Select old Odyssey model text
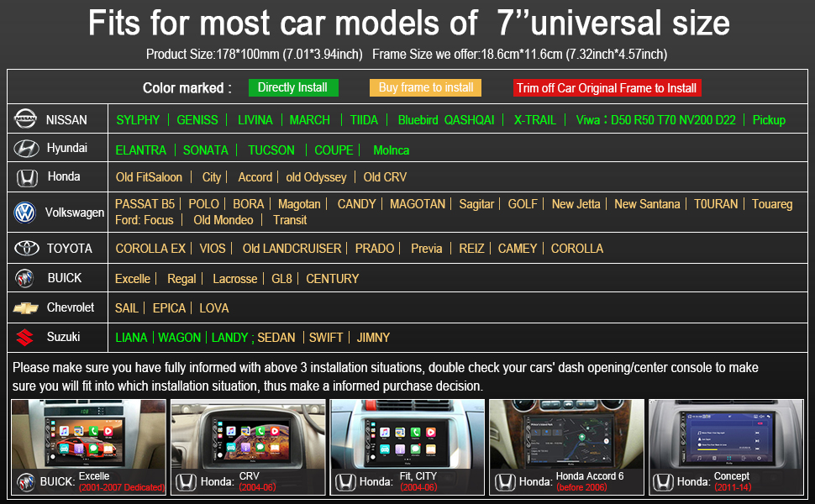The width and height of the screenshot is (815, 504). click(x=316, y=177)
